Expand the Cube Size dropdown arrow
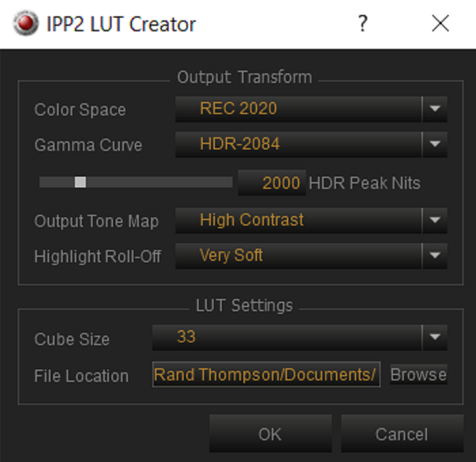476x462 pixels. tap(435, 337)
